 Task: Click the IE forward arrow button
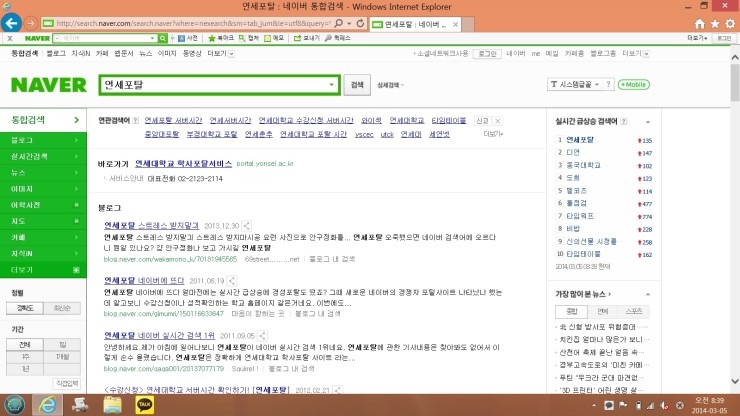point(31,23)
